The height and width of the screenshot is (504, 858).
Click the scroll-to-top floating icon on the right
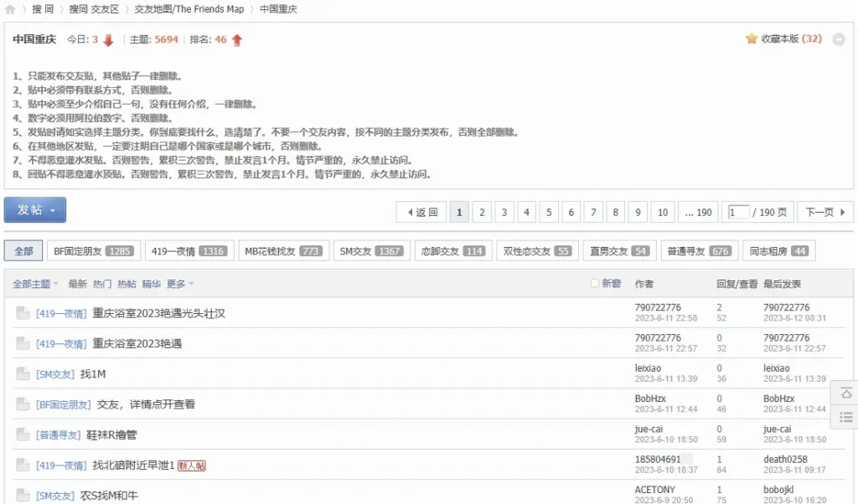pos(845,393)
